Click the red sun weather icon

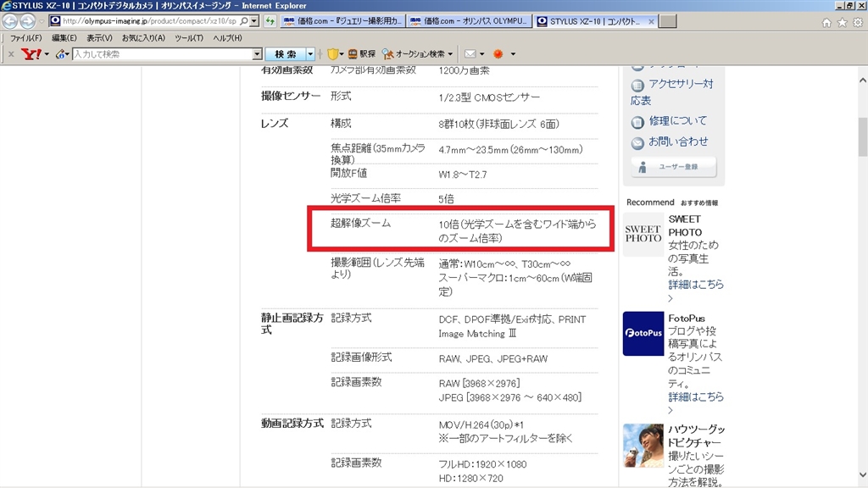pyautogui.click(x=498, y=53)
